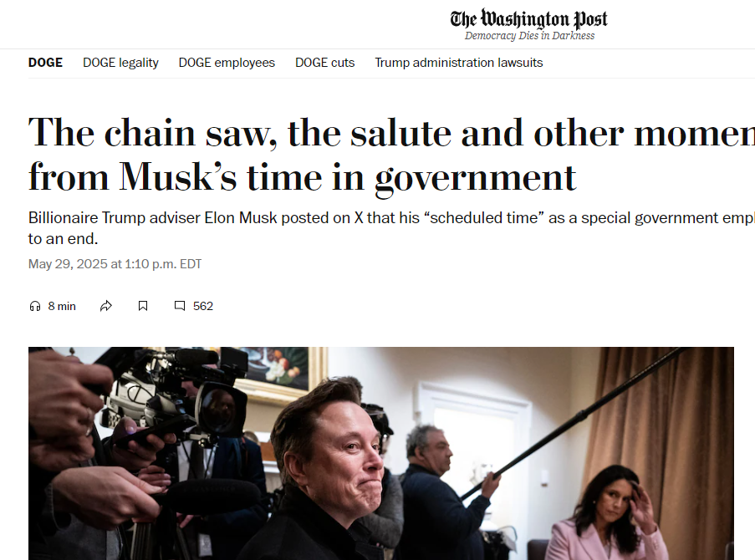Save article with the bookmark icon
The height and width of the screenshot is (560, 755).
(143, 306)
